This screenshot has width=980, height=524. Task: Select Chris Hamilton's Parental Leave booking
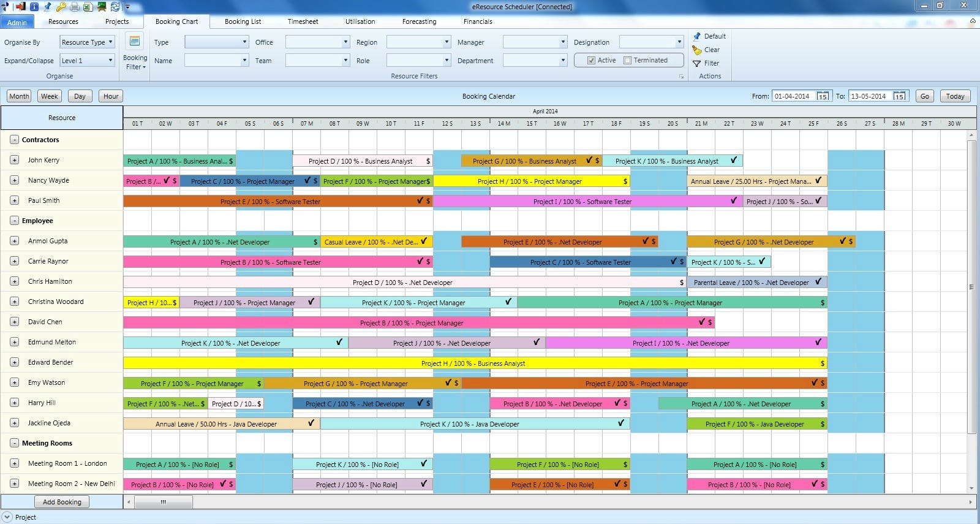click(x=757, y=283)
